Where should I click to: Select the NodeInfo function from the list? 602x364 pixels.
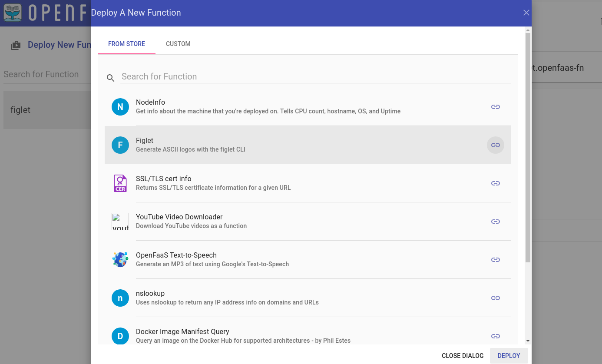(268, 107)
